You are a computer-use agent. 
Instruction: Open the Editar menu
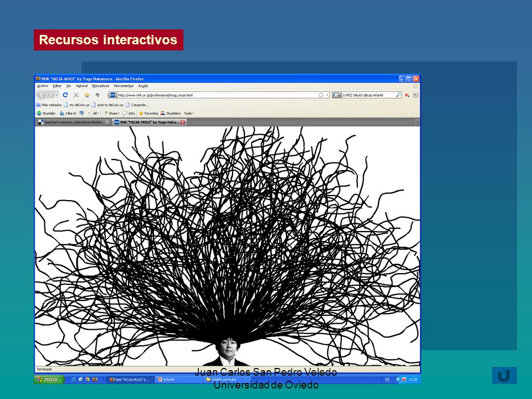pos(57,86)
